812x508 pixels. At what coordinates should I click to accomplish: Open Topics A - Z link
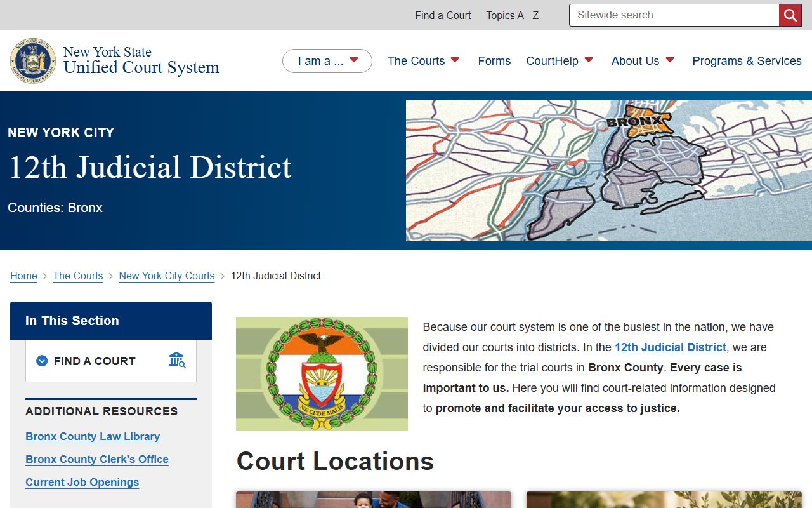pos(512,15)
